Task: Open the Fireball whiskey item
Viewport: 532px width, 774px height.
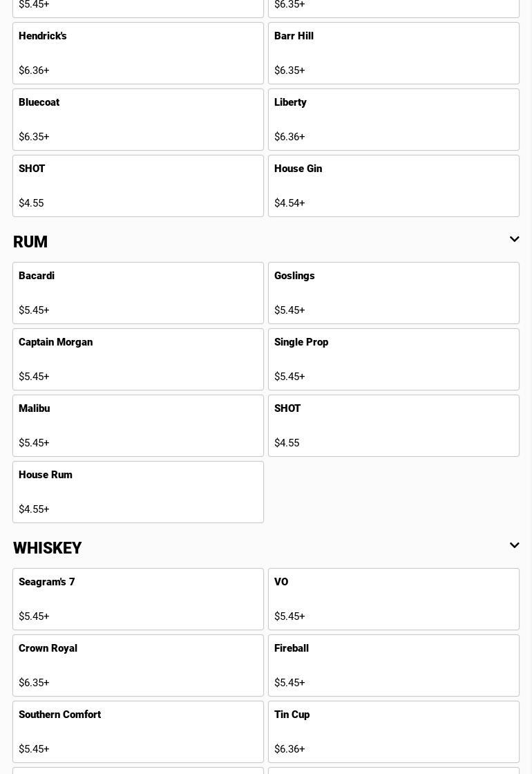Action: coord(394,666)
